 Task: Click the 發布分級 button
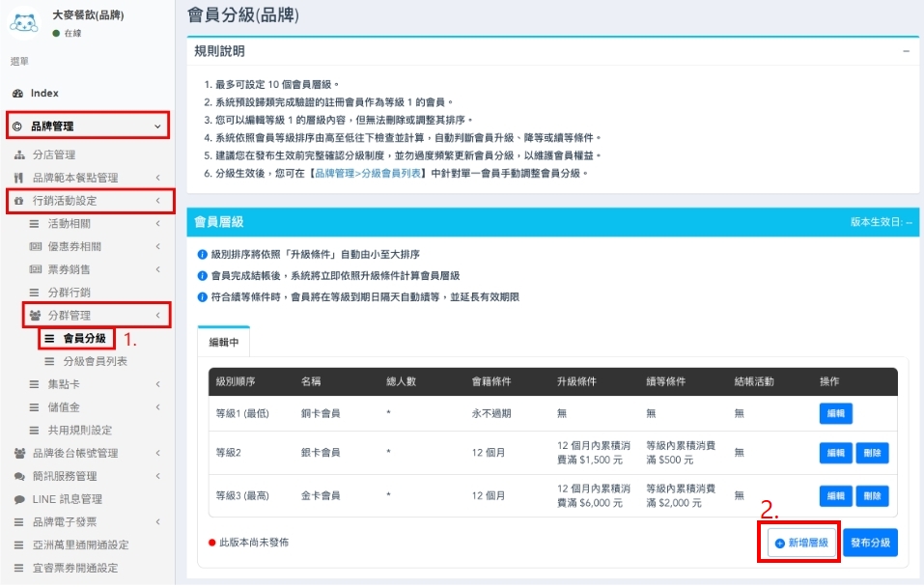tap(872, 544)
